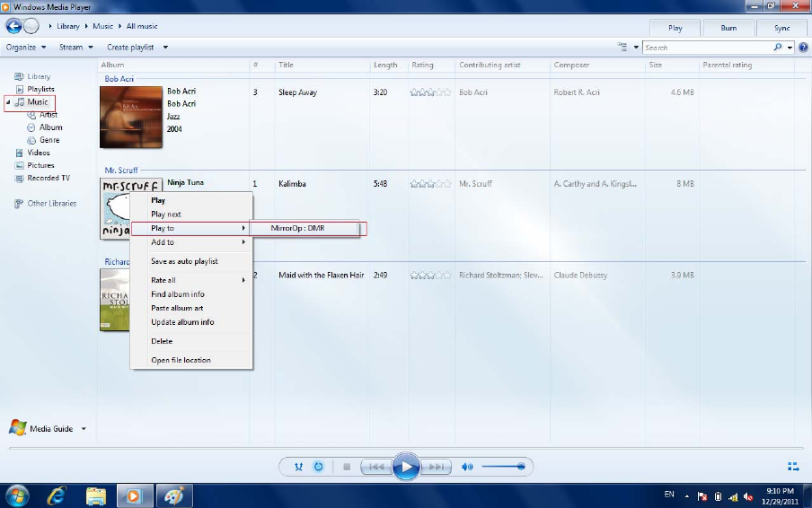The image size is (812, 508).
Task: Open the Help icon
Action: 803,48
